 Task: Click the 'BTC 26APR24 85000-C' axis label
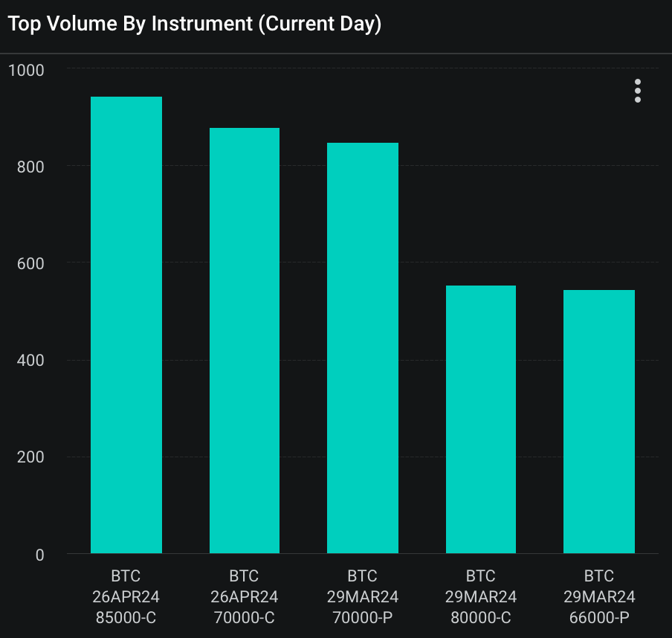126,597
